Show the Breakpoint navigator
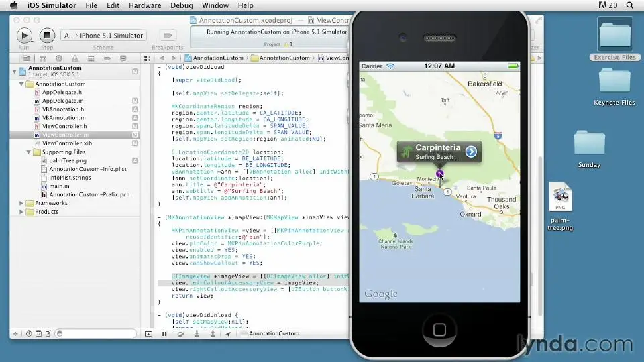The width and height of the screenshot is (644, 362). coord(107,58)
